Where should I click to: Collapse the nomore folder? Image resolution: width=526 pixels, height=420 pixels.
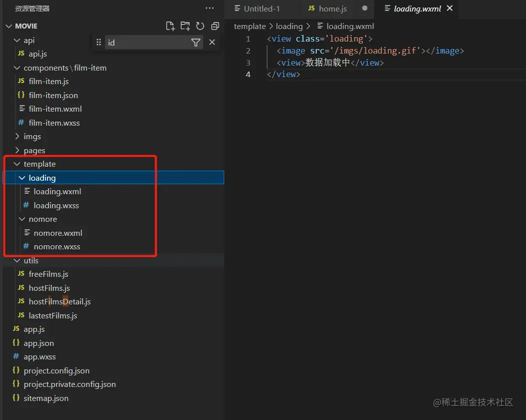22,219
